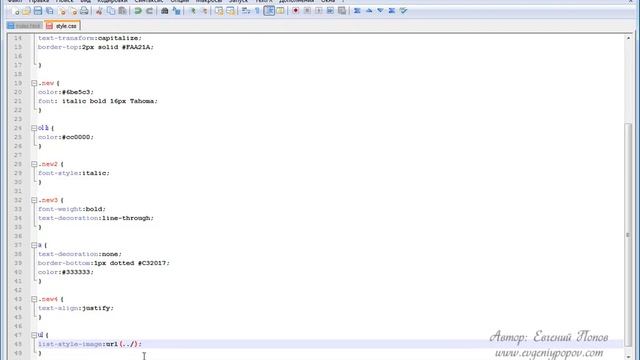Save the current file with floppy icon
640x360 pixels.
[38, 11]
